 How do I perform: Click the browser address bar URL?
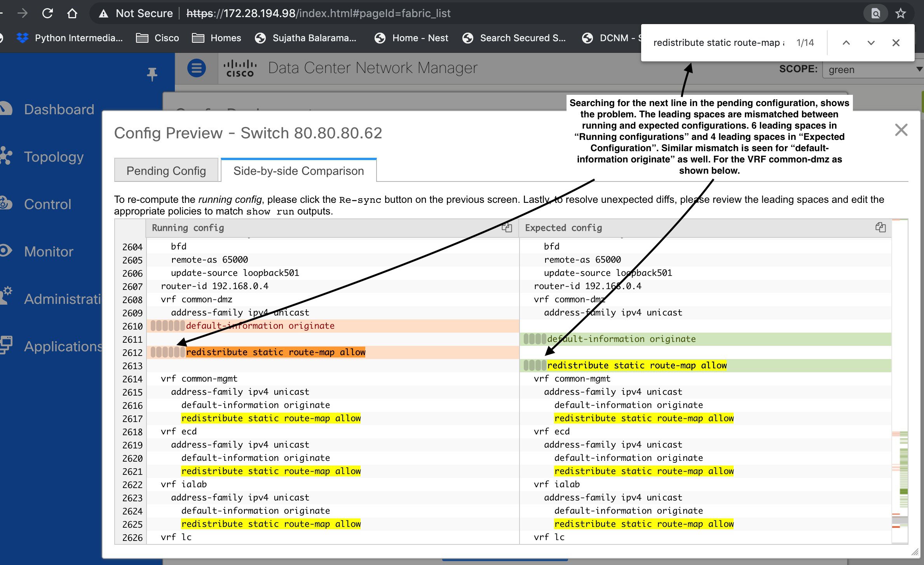318,13
